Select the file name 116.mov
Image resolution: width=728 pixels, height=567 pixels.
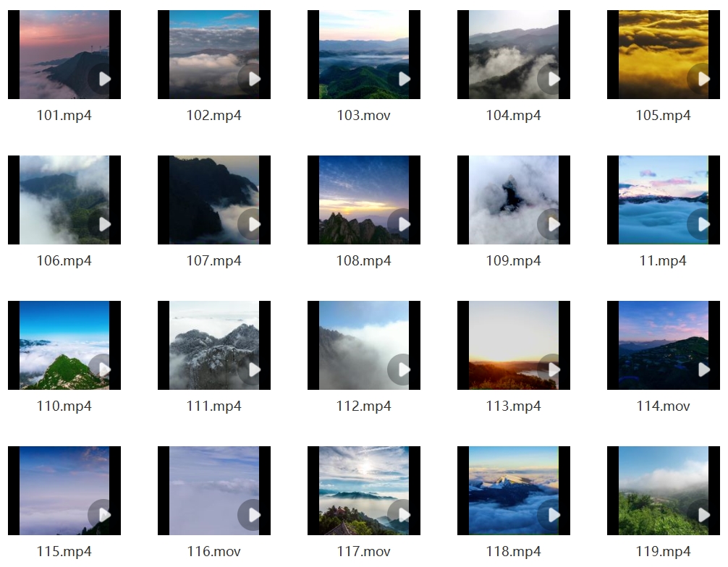coord(214,551)
